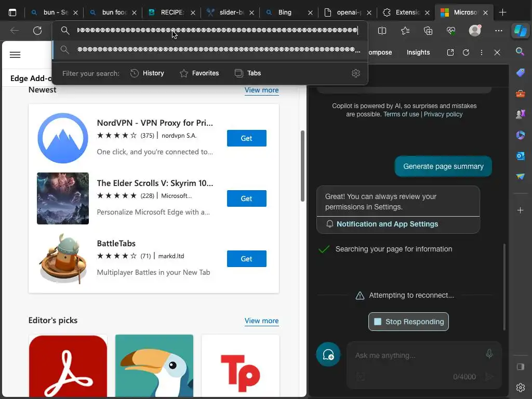Open Edge Add-ons hamburger menu

point(15,55)
